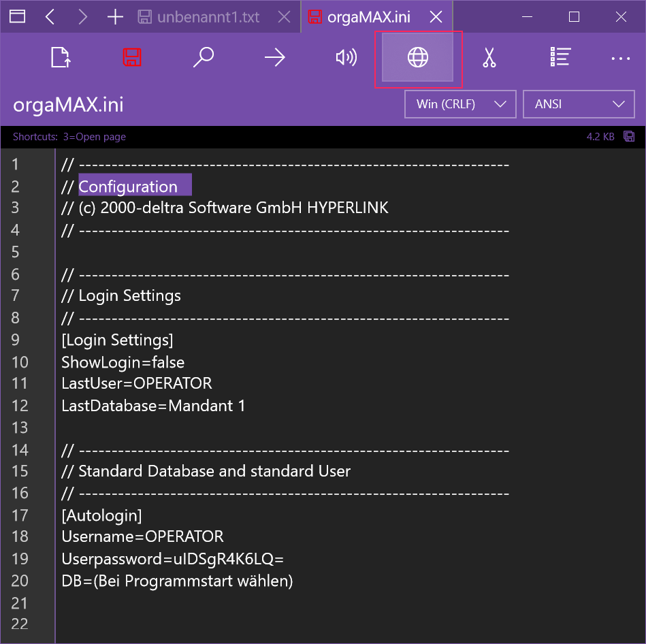Click line number 5 in gutter
This screenshot has height=644, width=646.
coord(15,252)
